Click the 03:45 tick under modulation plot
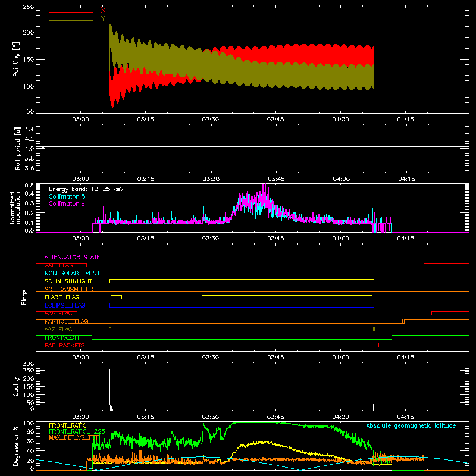The image size is (476, 476). tap(275, 239)
